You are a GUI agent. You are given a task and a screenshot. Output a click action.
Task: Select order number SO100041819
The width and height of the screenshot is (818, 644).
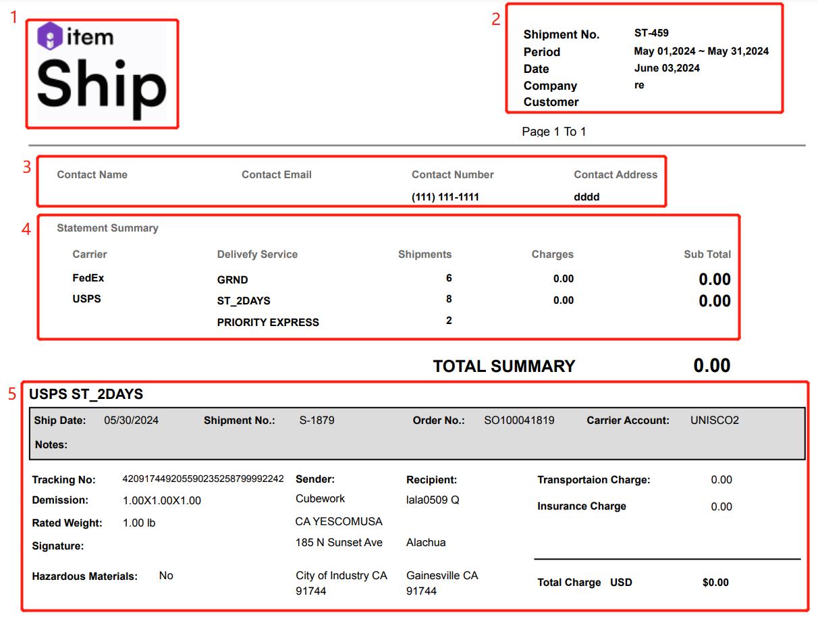click(519, 421)
